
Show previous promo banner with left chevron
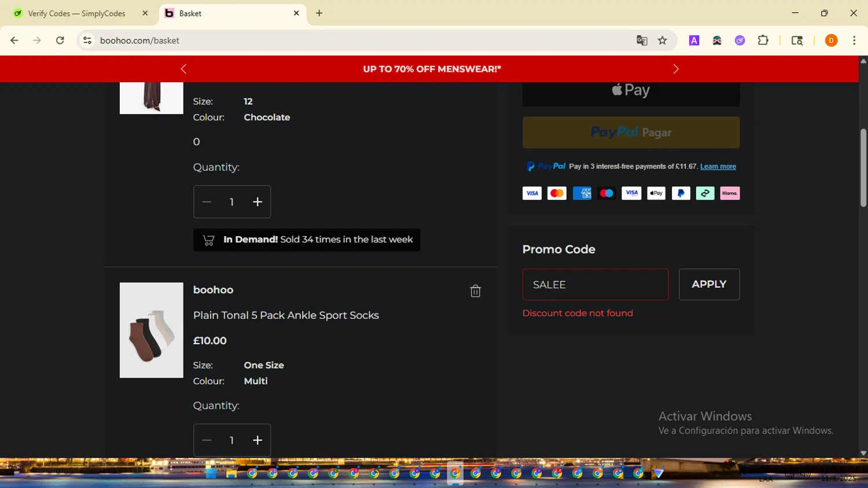coord(184,69)
